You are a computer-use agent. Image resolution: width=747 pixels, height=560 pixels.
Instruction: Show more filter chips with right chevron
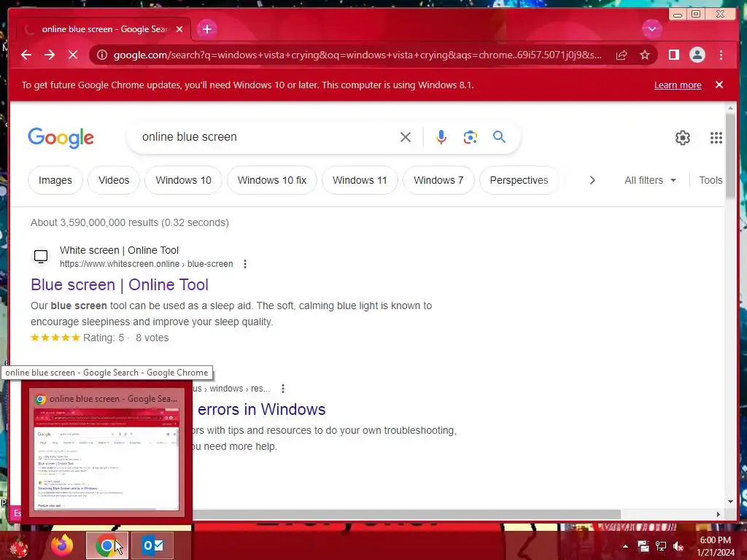point(592,181)
